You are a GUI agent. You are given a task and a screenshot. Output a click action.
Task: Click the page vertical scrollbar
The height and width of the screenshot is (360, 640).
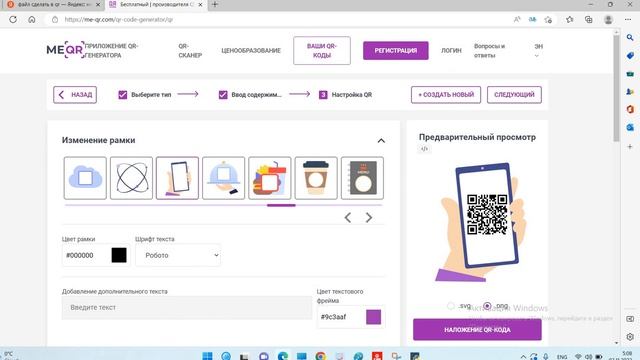pos(616,88)
